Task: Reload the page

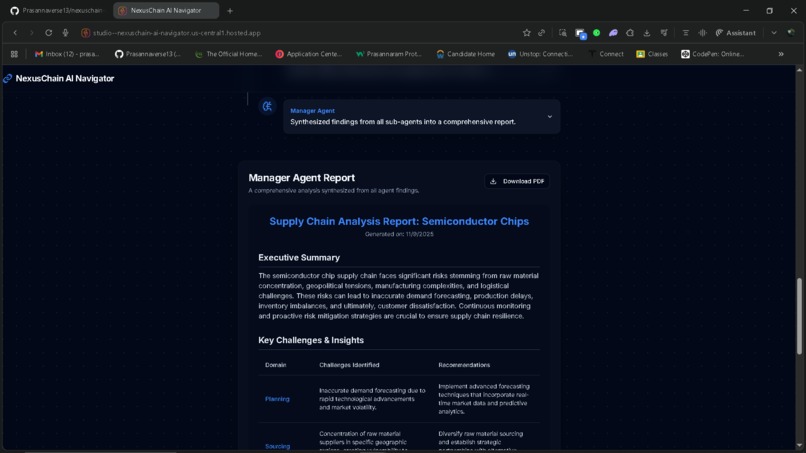Action: 48,33
